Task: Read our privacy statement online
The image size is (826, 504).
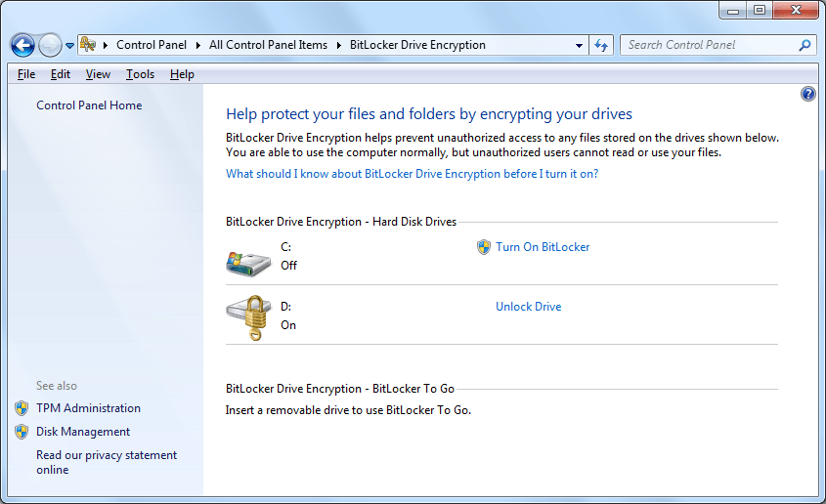Action: (x=107, y=462)
